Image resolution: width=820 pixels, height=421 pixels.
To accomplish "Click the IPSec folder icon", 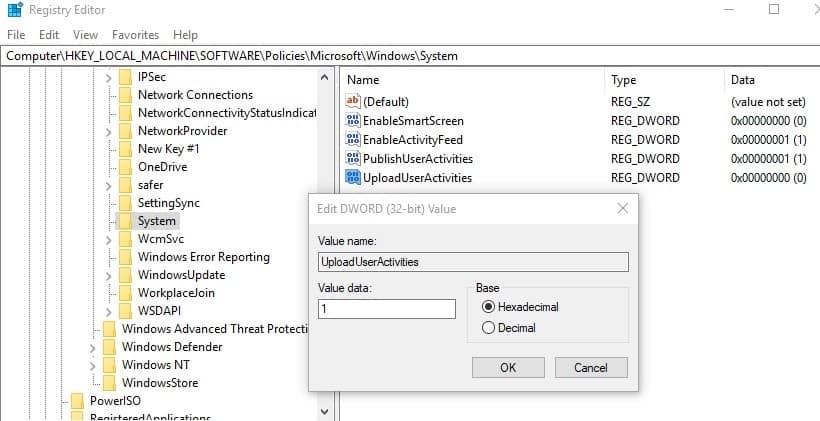I will [x=125, y=77].
